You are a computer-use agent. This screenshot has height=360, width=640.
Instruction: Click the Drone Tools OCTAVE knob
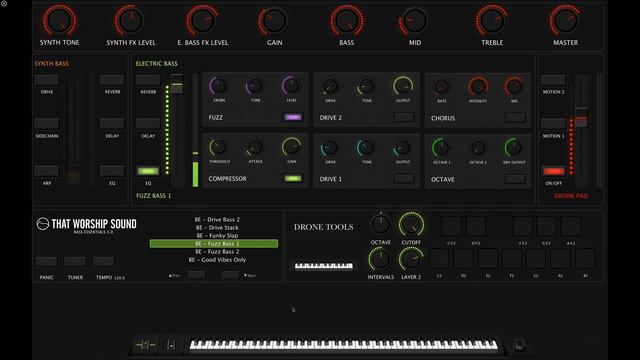[380, 224]
